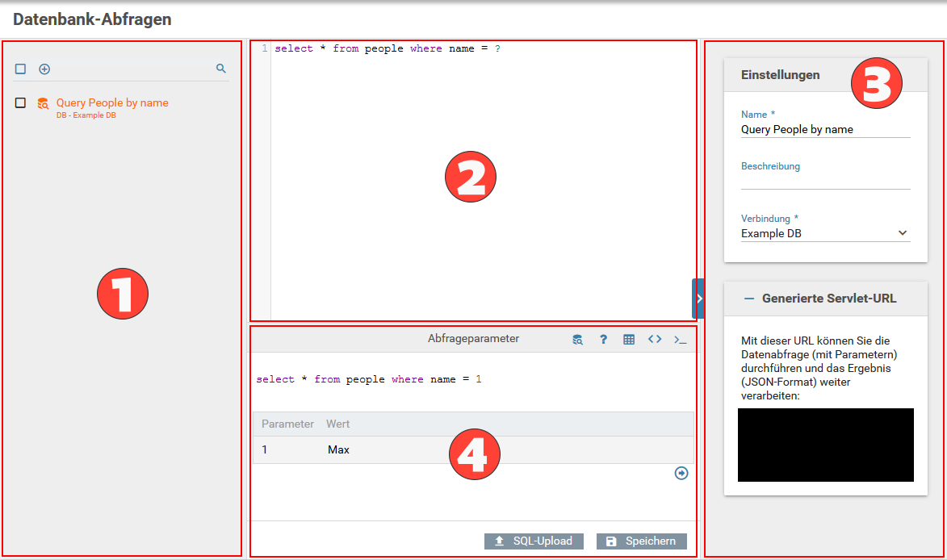Open the Verbindung dropdown showing Example DB
This screenshot has width=947, height=560.
825,234
